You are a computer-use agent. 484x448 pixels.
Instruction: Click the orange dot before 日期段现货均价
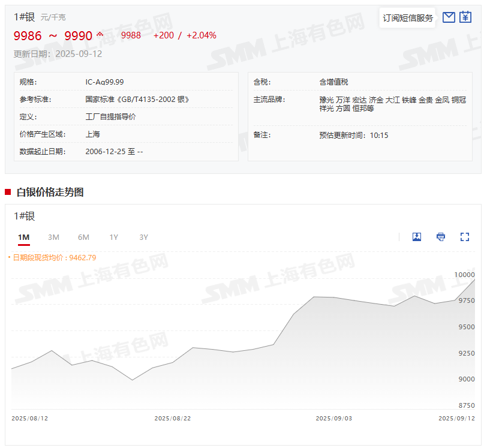pyautogui.click(x=9, y=258)
